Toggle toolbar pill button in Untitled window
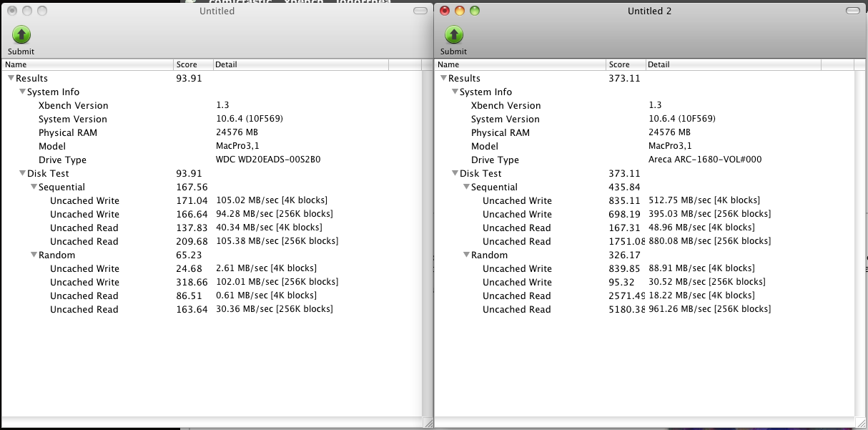 click(x=420, y=11)
